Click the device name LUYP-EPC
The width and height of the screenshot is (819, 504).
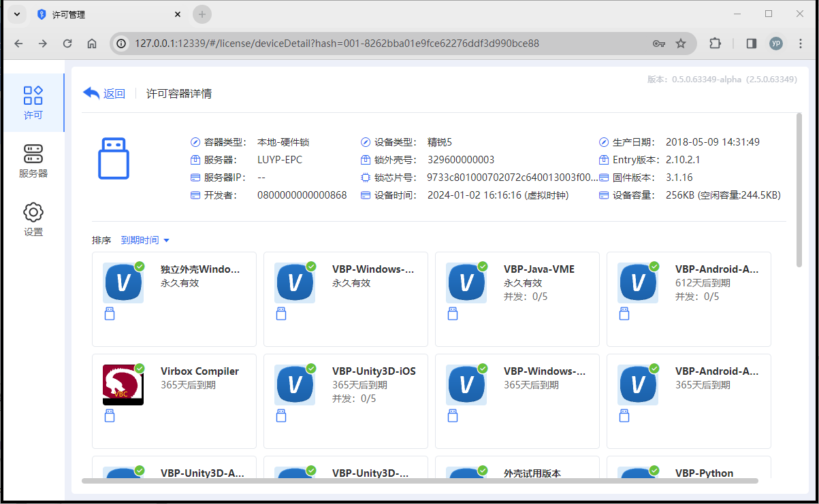coord(280,160)
